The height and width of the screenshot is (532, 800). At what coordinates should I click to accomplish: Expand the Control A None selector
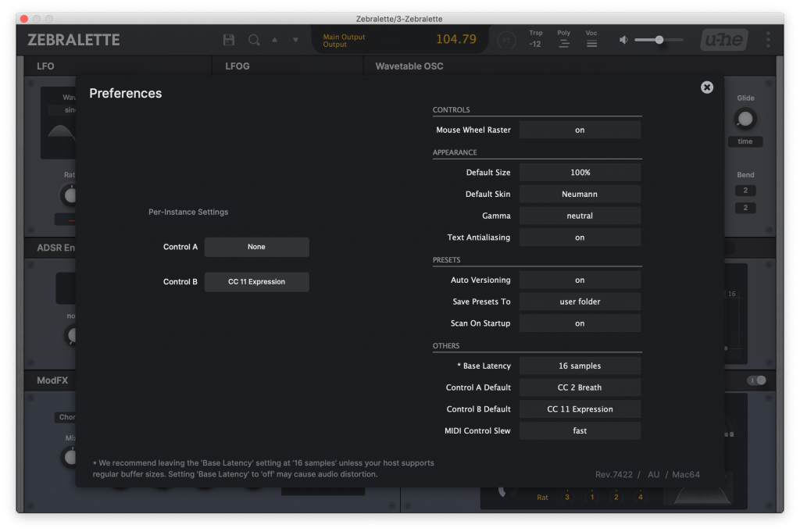click(x=256, y=247)
